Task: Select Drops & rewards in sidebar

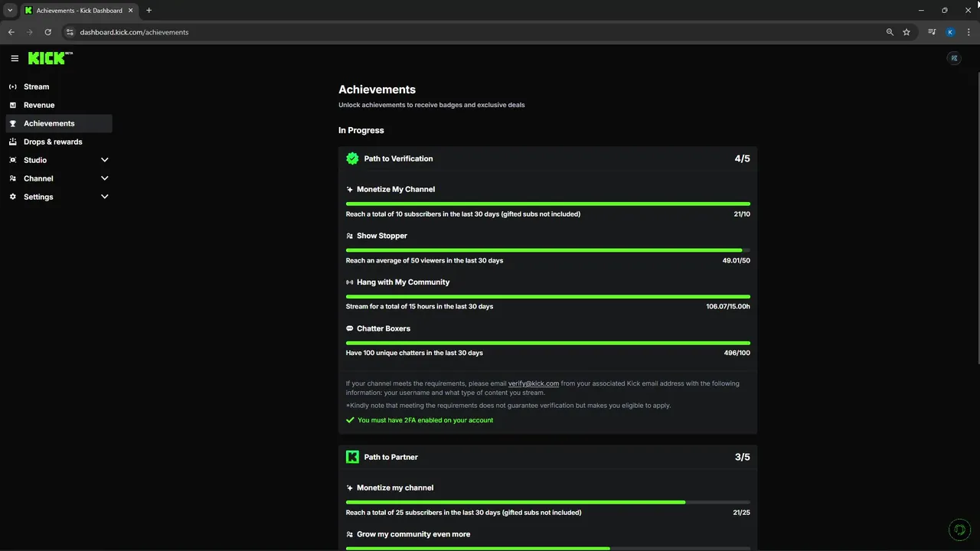Action: point(53,142)
